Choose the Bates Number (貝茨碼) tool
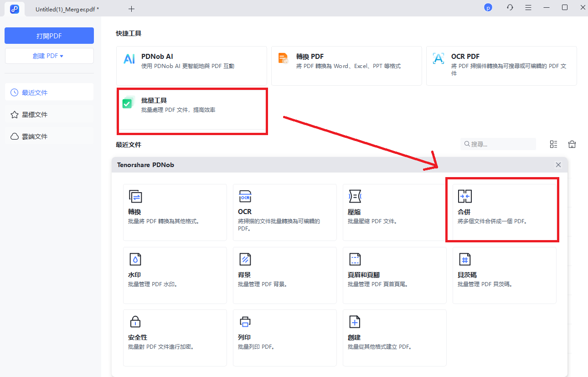Image resolution: width=588 pixels, height=377 pixels. pos(504,275)
